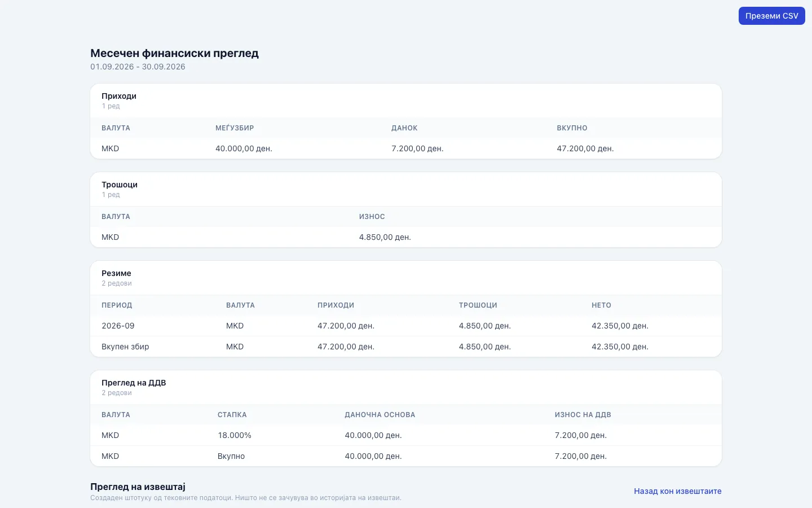
Task: Click the Приходи section heading at top
Action: click(119, 96)
